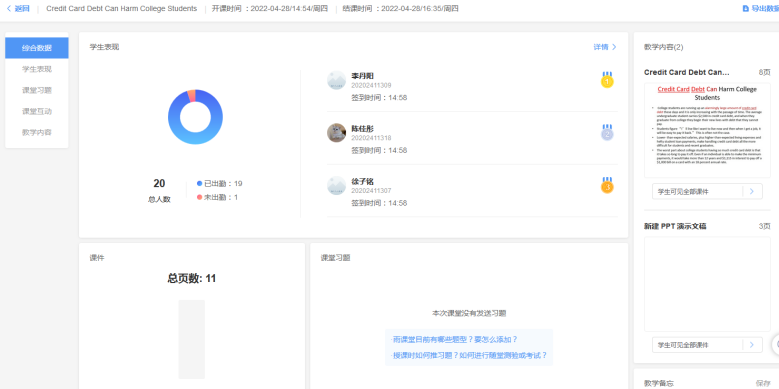Open the 新建 PPT 演示文稿 blank thumbnail
The width and height of the screenshot is (779, 389).
707,284
